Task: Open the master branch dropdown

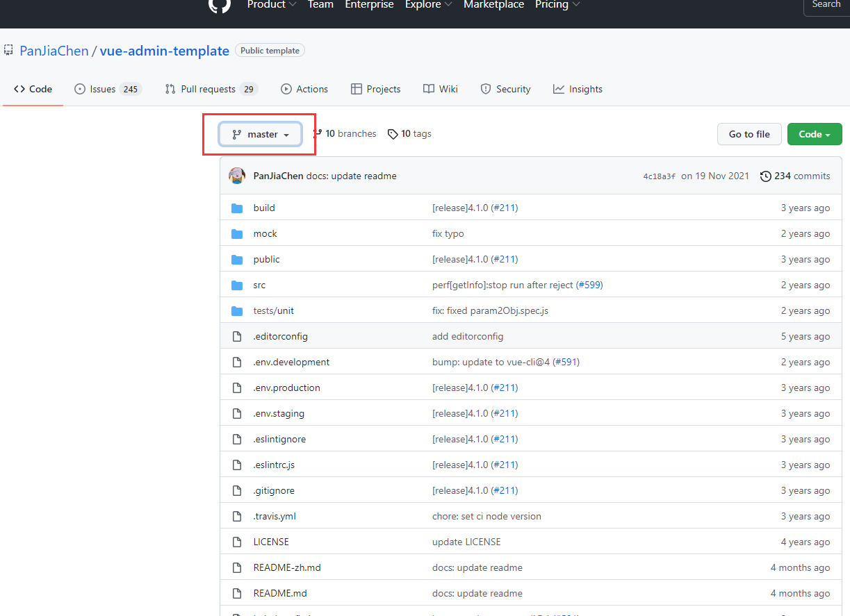Action: (x=260, y=134)
